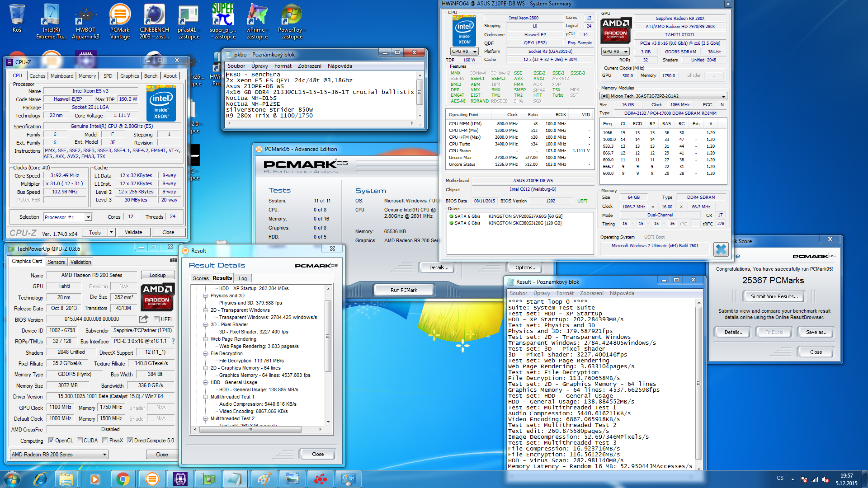Image resolution: width=868 pixels, height=488 pixels.
Task: Open Google Chrome from taskbar
Action: (x=123, y=479)
